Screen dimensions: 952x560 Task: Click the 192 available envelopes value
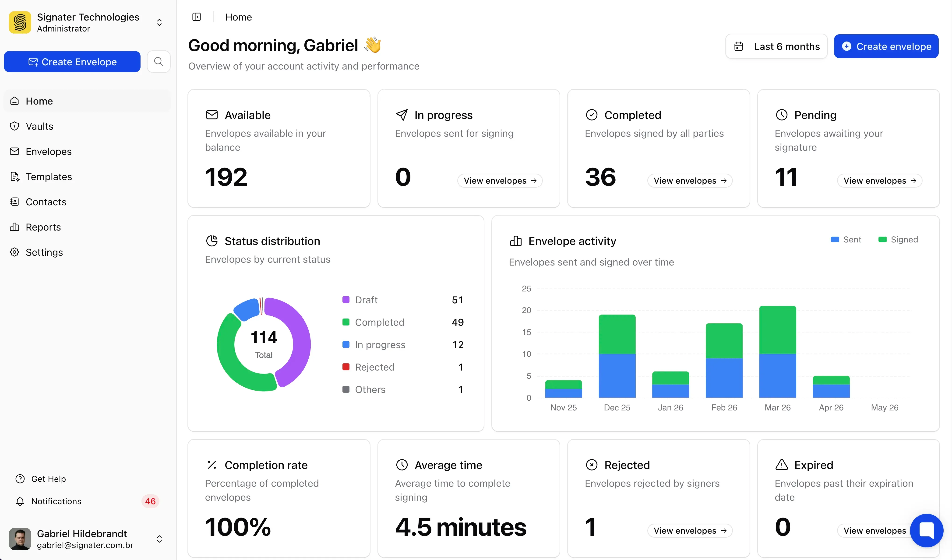226,177
